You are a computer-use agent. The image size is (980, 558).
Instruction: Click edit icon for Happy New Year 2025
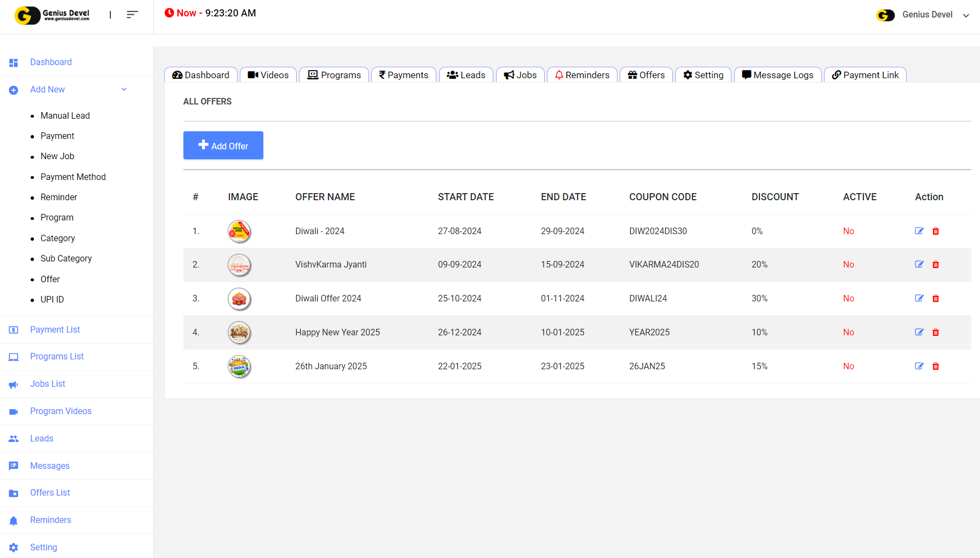click(919, 332)
